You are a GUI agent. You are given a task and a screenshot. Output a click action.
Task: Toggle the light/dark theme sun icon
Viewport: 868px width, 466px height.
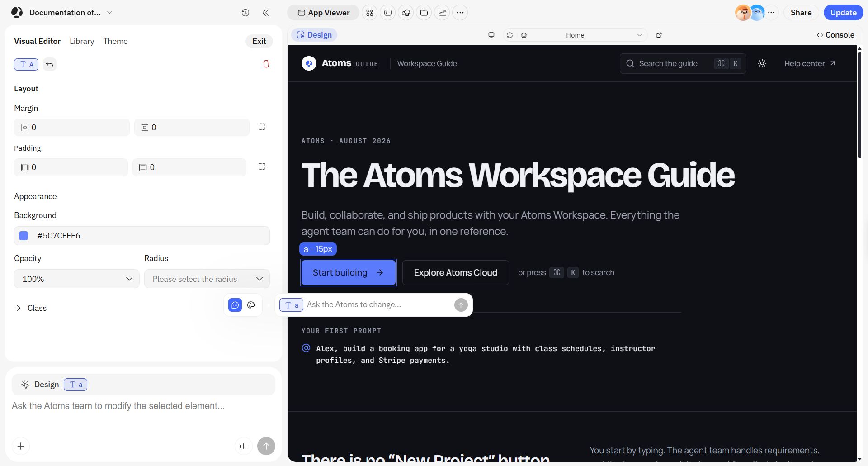[762, 63]
